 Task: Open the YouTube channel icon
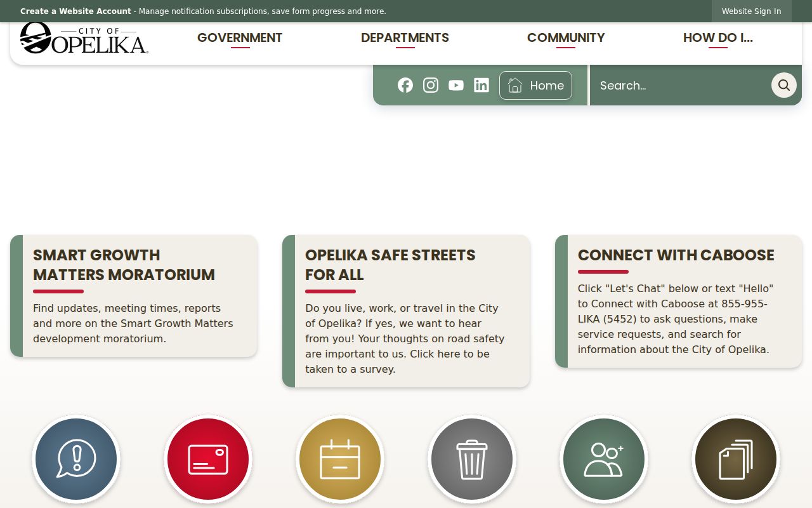click(x=456, y=85)
